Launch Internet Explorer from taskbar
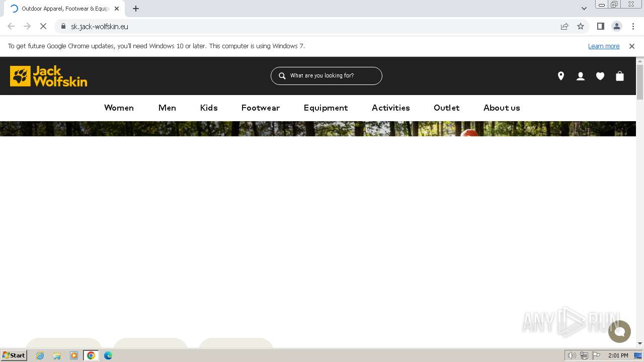 pos(40,355)
